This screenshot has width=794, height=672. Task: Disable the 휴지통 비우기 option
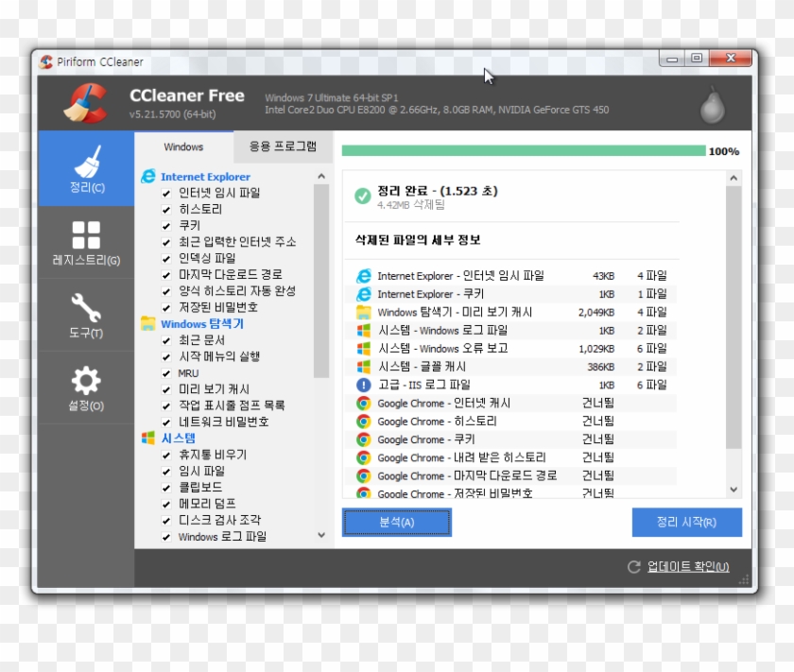point(166,455)
